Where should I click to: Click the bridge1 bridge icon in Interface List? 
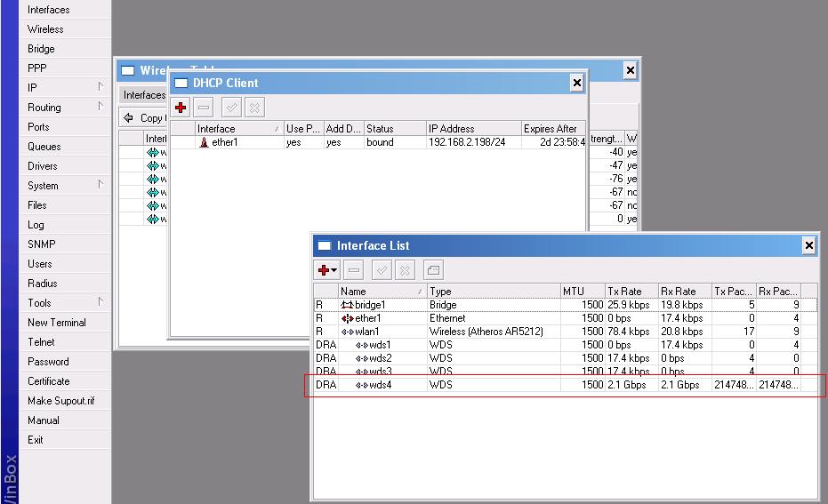[x=347, y=305]
